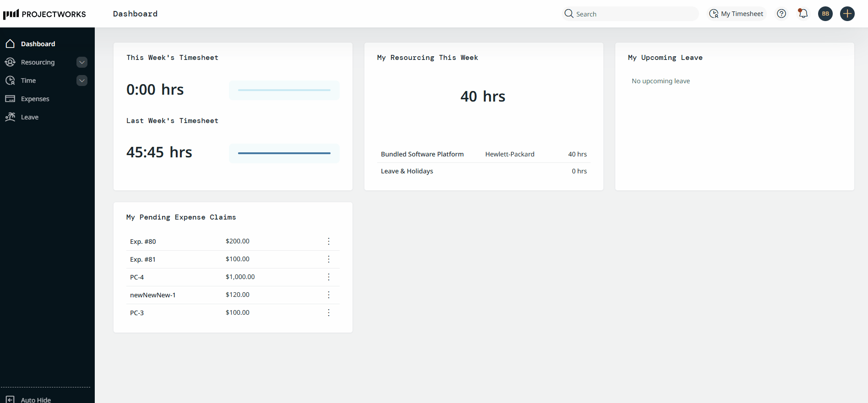
Task: Open the Bundled Software Platform project row
Action: [422, 154]
